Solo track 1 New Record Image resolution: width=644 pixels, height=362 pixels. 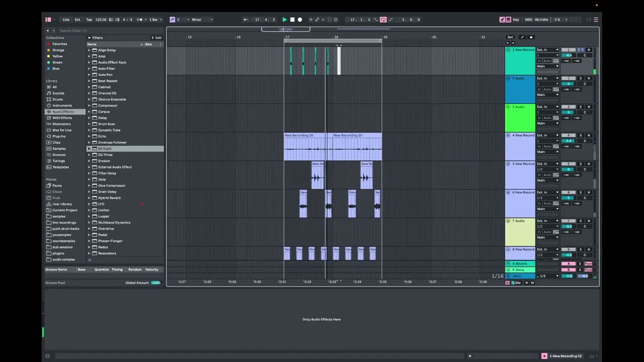[x=581, y=50]
